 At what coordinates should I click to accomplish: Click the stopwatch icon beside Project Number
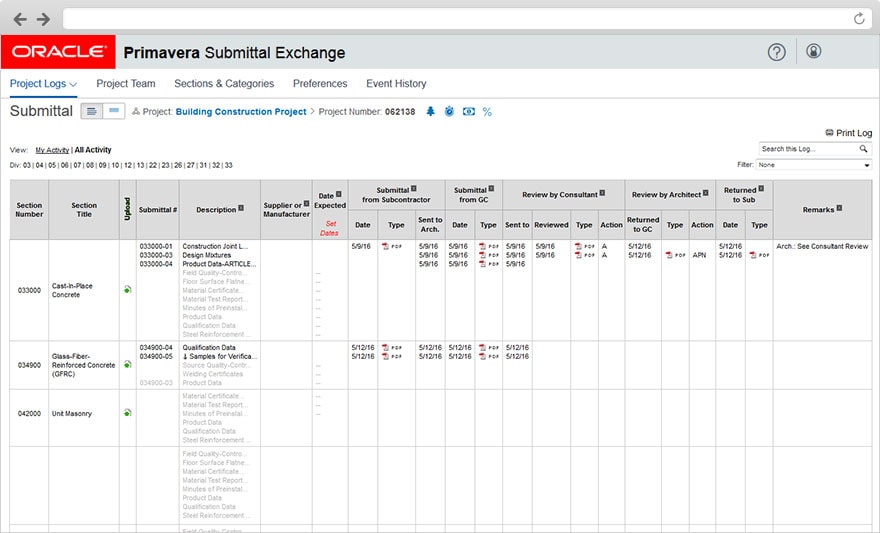[x=449, y=111]
